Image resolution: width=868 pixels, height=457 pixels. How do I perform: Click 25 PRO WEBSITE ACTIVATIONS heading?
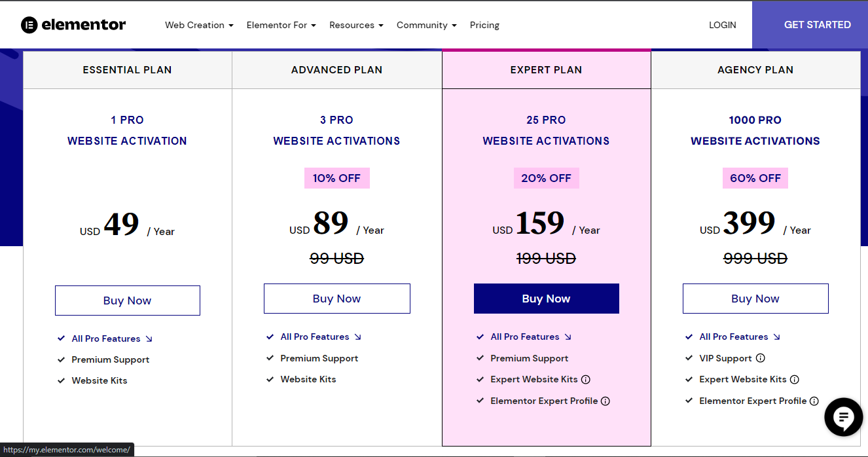coord(547,130)
